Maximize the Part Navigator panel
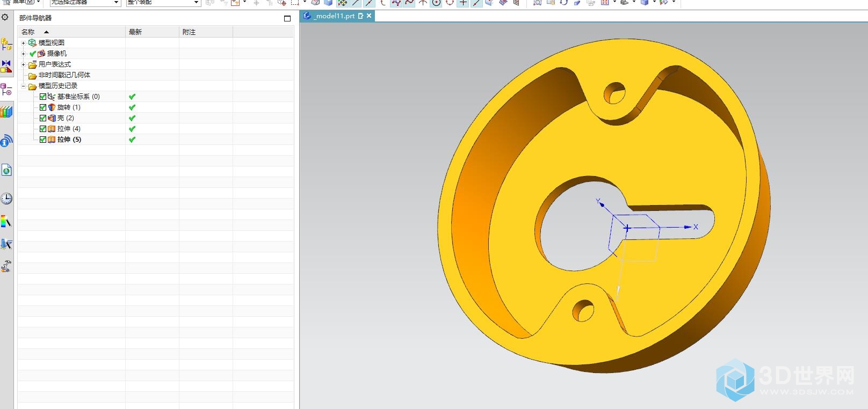This screenshot has width=868, height=409. click(287, 18)
